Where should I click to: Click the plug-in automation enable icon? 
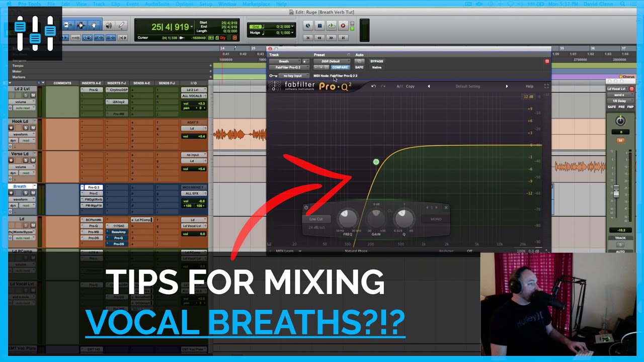tap(359, 61)
